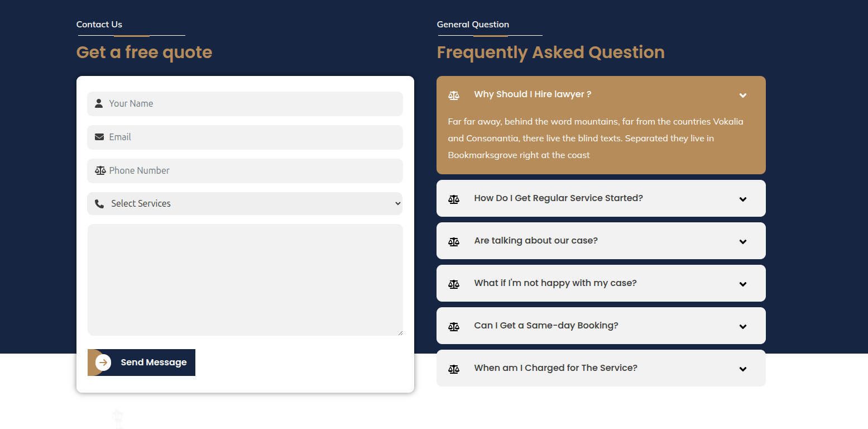Click the person icon in the Your Name field
Image resolution: width=868 pixels, height=429 pixels.
(99, 103)
